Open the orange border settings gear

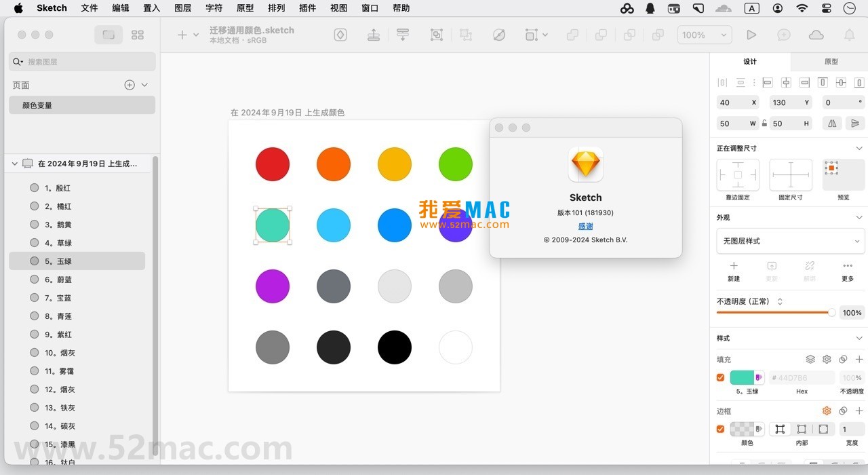tap(827, 411)
